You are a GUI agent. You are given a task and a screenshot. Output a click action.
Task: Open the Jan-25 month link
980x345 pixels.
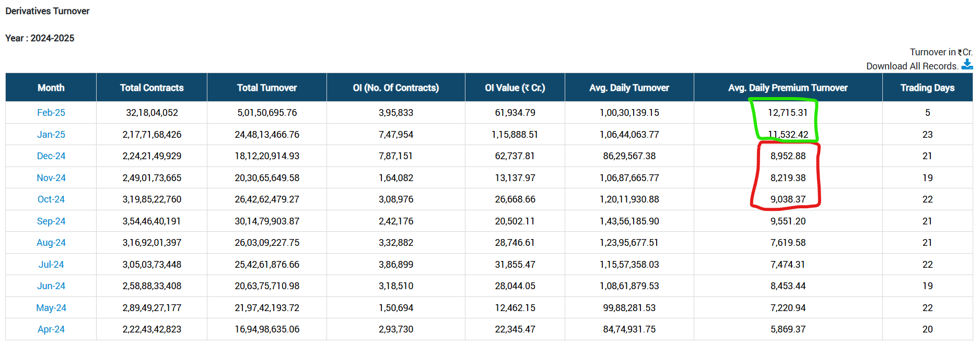[x=51, y=135]
